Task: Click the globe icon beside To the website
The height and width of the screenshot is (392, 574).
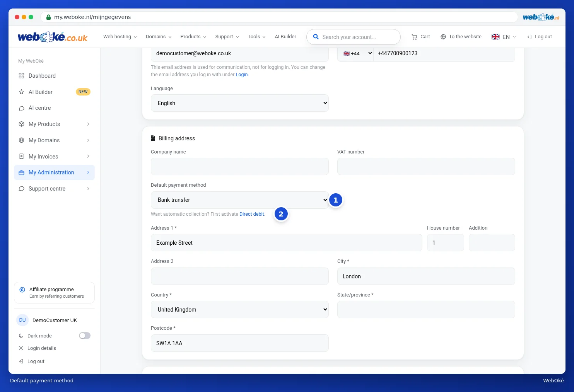Action: [x=443, y=37]
